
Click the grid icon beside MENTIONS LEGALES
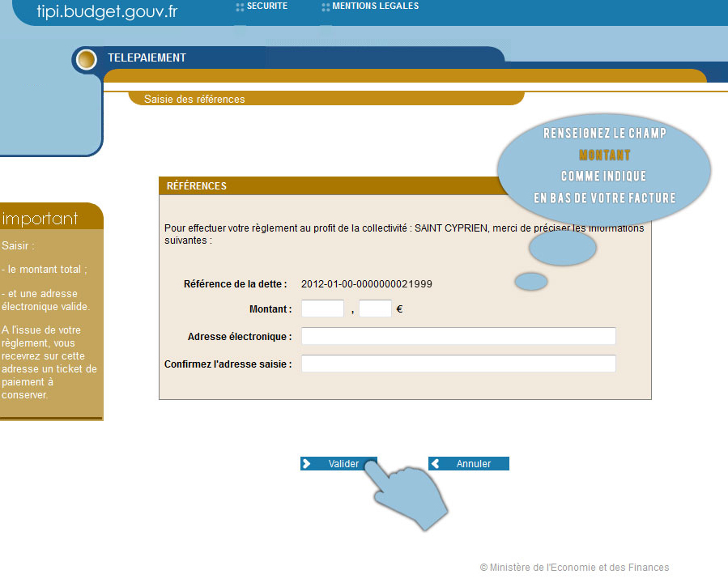(326, 7)
